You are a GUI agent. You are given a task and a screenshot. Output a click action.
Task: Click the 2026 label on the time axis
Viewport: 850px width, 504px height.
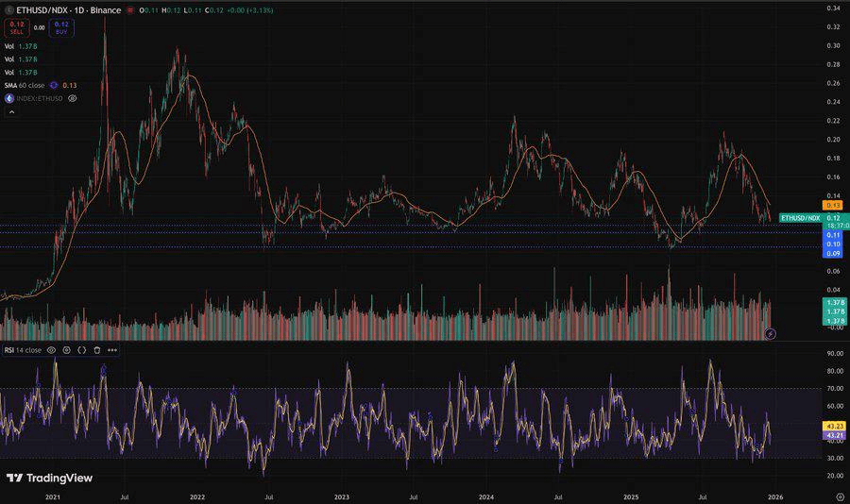point(775,497)
